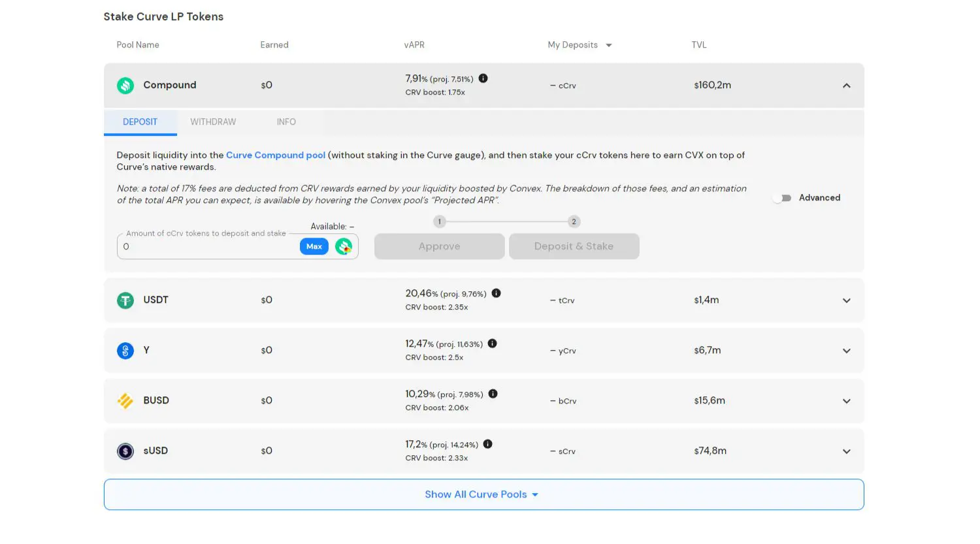This screenshot has width=980, height=544.
Task: Click the Max button
Action: pyautogui.click(x=314, y=246)
